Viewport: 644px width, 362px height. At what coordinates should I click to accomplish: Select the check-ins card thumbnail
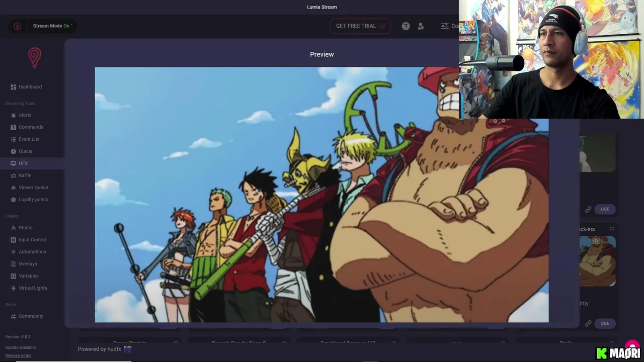(597, 261)
